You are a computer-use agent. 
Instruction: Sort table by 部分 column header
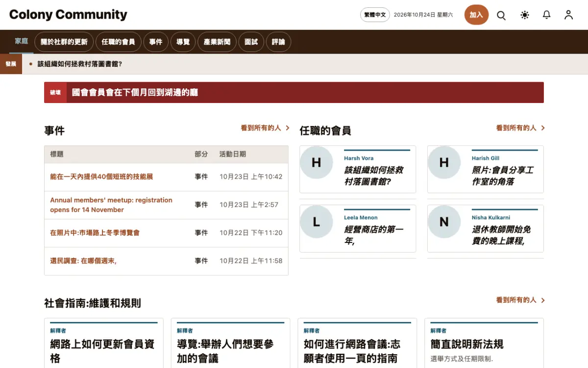pos(201,154)
